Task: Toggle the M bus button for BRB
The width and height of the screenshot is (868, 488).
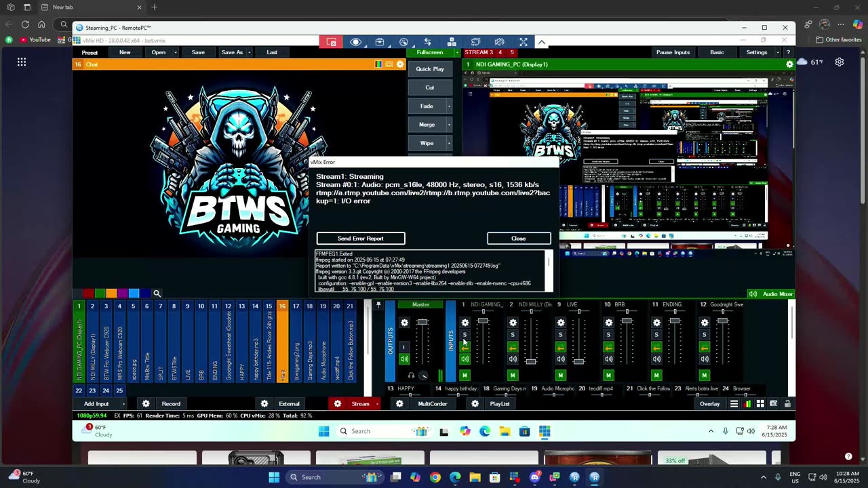Action: coord(608,375)
